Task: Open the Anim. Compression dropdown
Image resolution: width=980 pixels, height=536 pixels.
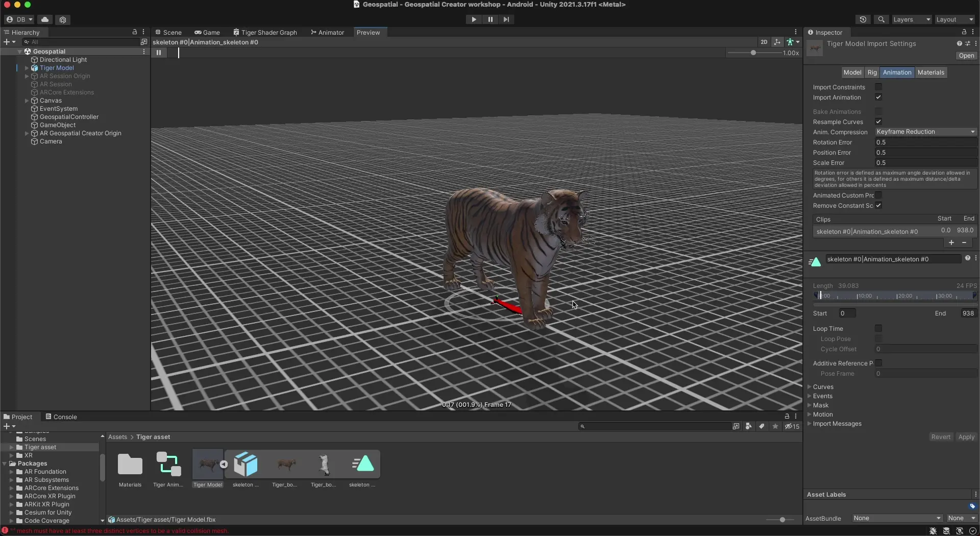Action: [925, 132]
